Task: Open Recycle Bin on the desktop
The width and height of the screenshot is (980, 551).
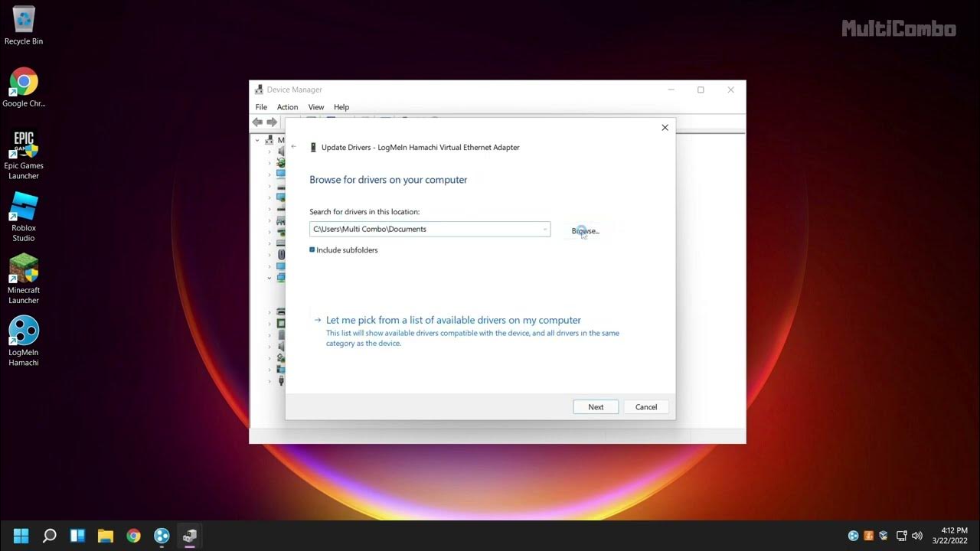Action: (24, 25)
